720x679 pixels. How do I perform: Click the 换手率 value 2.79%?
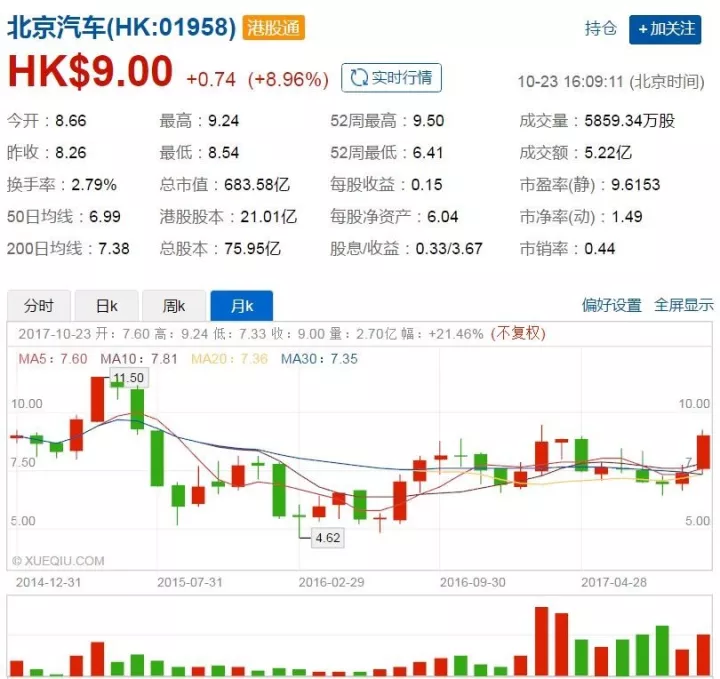pyautogui.click(x=94, y=185)
